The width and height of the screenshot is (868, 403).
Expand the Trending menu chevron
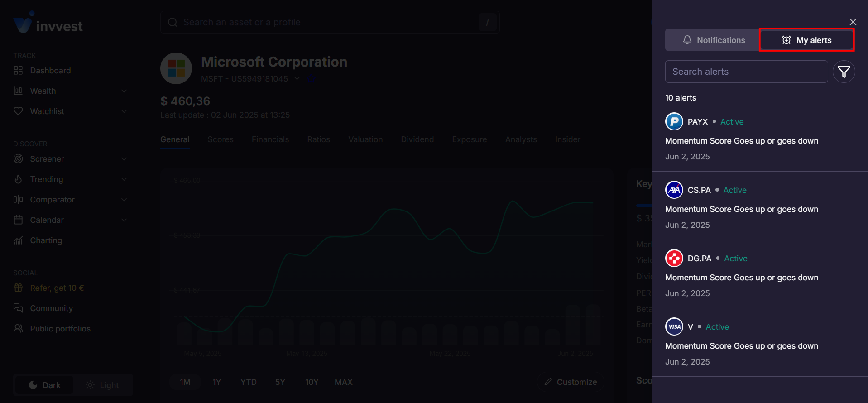(x=124, y=179)
